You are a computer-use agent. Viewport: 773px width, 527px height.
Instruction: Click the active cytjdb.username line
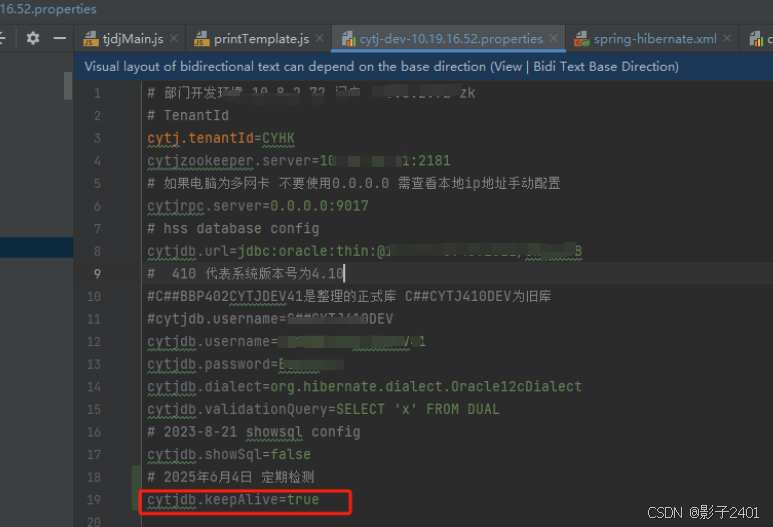point(286,342)
